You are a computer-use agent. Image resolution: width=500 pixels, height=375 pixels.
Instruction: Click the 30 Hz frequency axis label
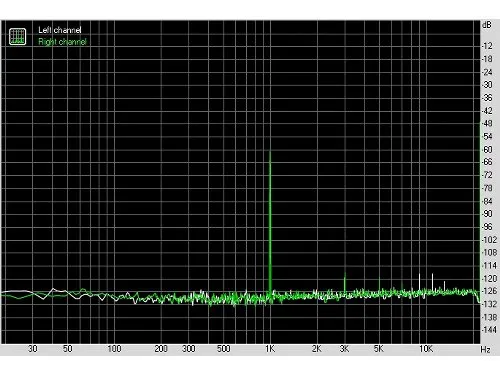pos(32,349)
